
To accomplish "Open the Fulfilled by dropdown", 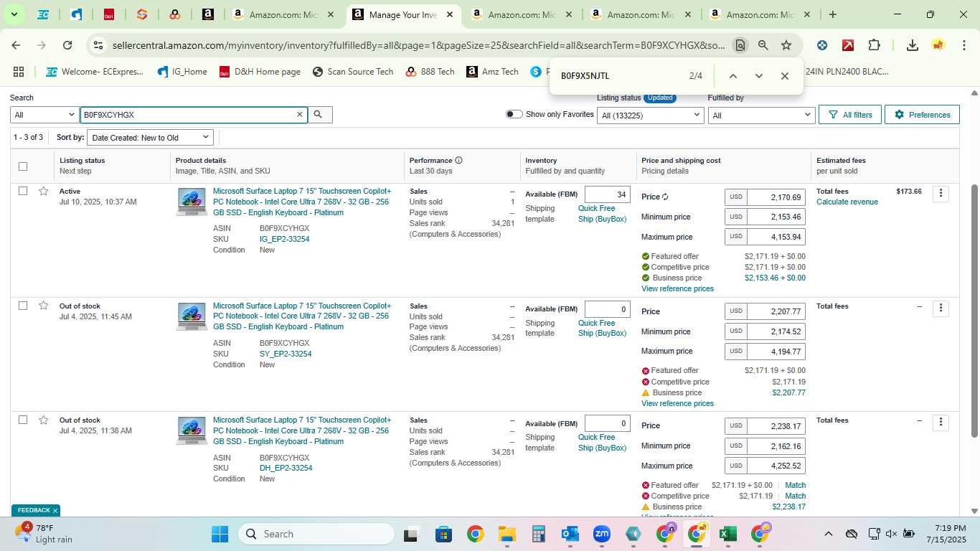I will [x=761, y=115].
